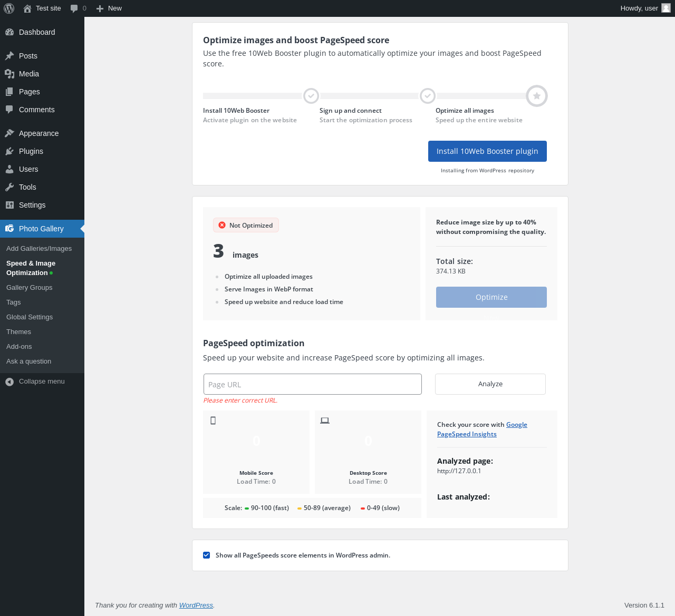Click the Speed & Image Optimization item
Viewport: 675px width, 616px height.
tap(31, 268)
